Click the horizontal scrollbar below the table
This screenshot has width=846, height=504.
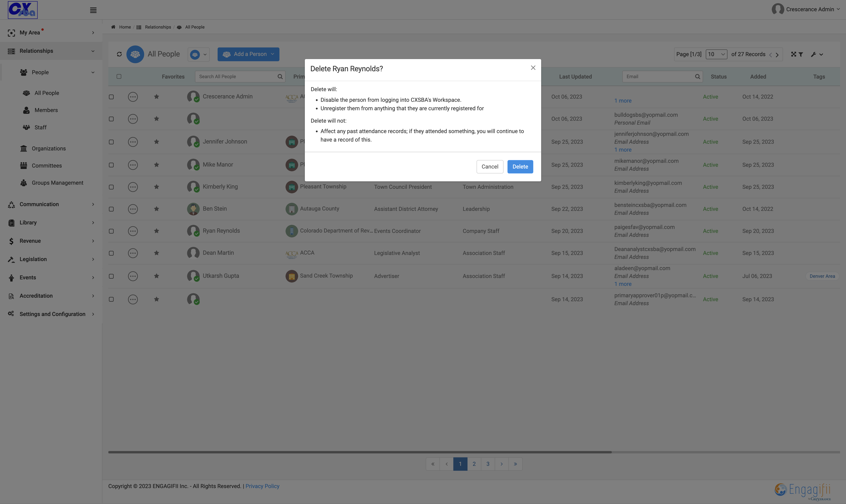360,452
